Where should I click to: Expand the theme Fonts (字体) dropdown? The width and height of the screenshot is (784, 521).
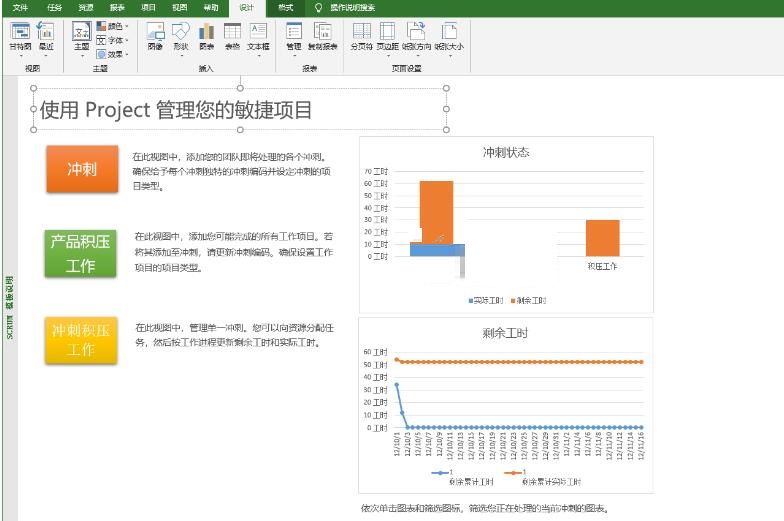point(112,40)
